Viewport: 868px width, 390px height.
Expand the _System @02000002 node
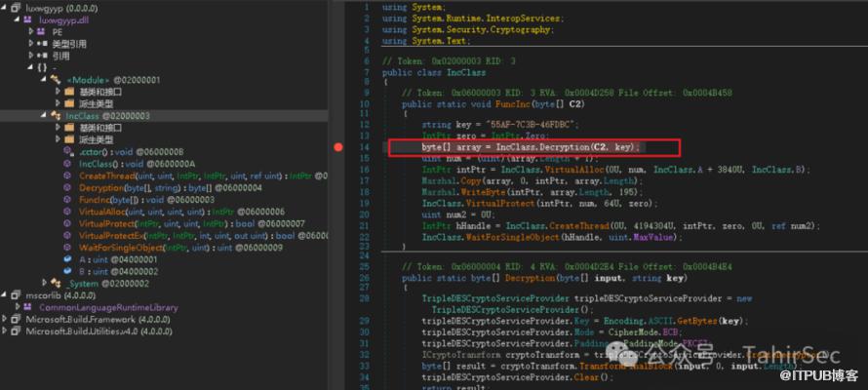coord(44,284)
